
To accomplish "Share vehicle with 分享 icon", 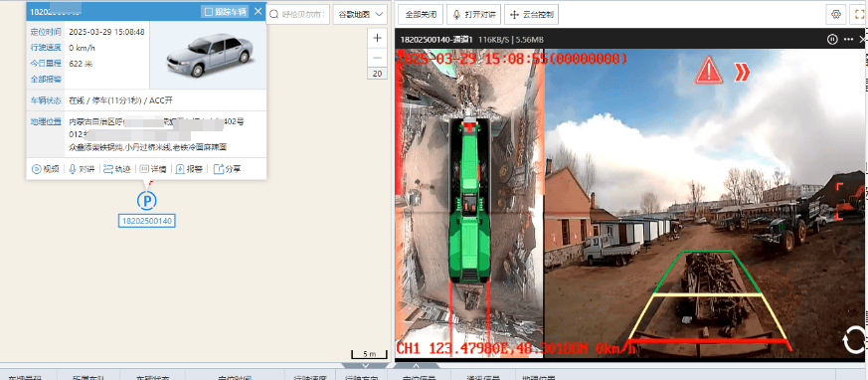I will 227,169.
